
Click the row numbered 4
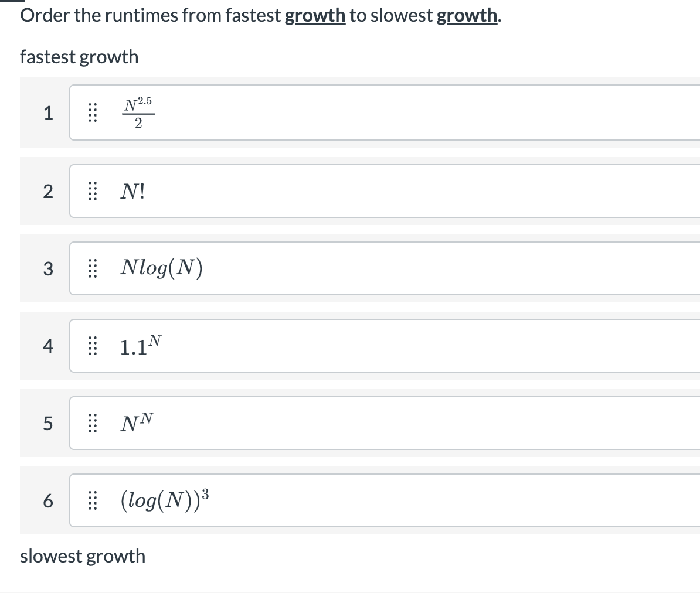[49, 346]
